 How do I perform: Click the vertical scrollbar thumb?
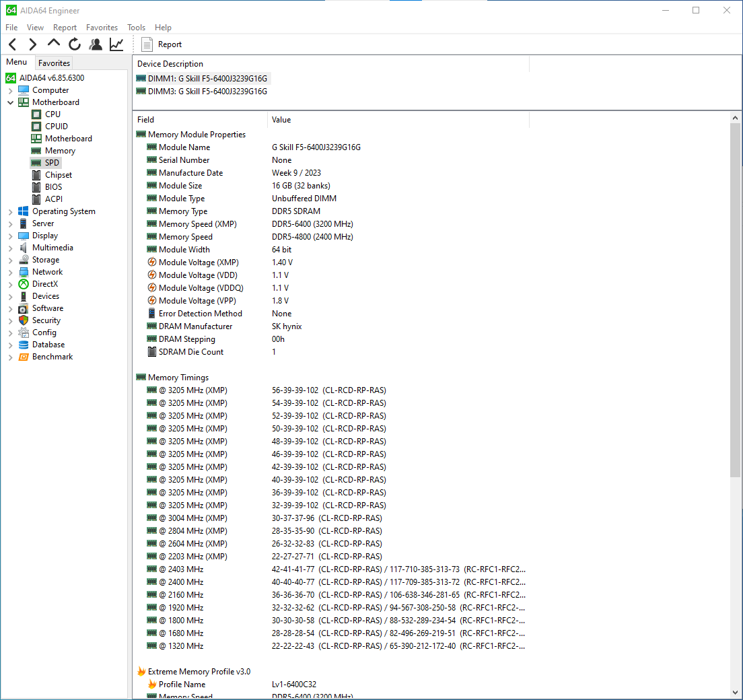coord(735,300)
